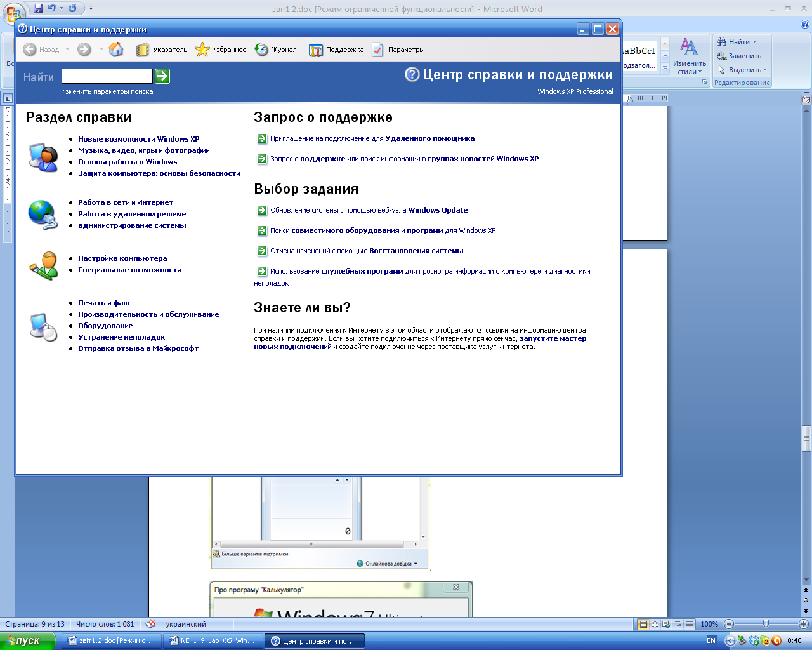Open Customize Quick Access Toolbar dropdown
Image resolution: width=812 pixels, height=650 pixels.
tap(91, 8)
